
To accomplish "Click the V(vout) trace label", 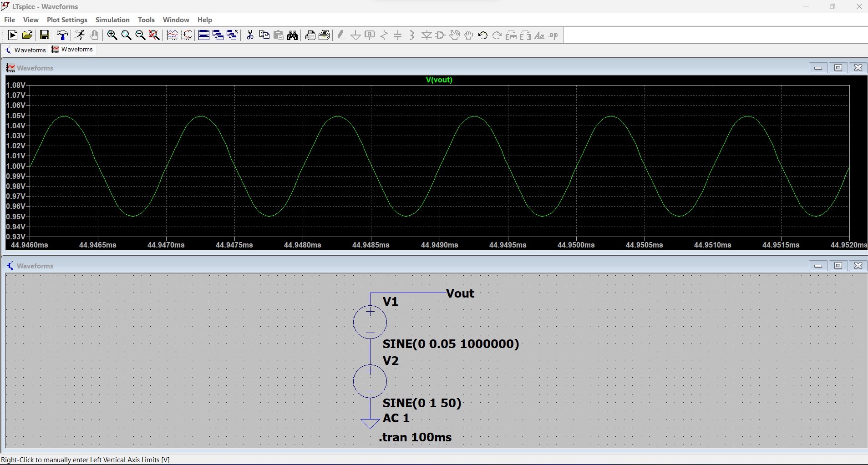I will 439,80.
